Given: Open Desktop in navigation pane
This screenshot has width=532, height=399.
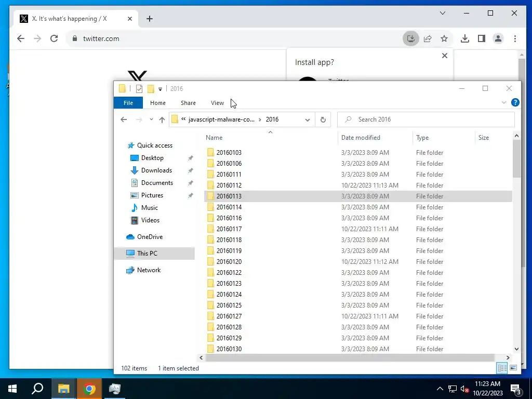Looking at the screenshot, I should tap(152, 158).
